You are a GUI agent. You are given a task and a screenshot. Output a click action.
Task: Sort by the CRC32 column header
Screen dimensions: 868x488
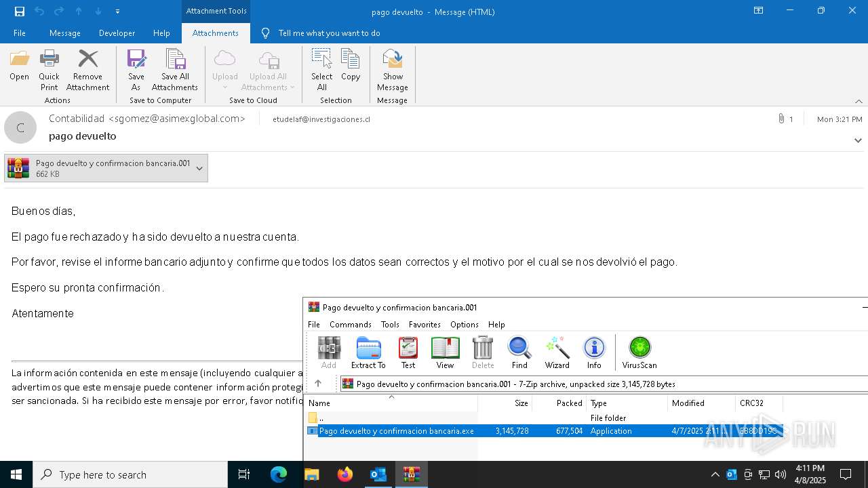pyautogui.click(x=759, y=403)
